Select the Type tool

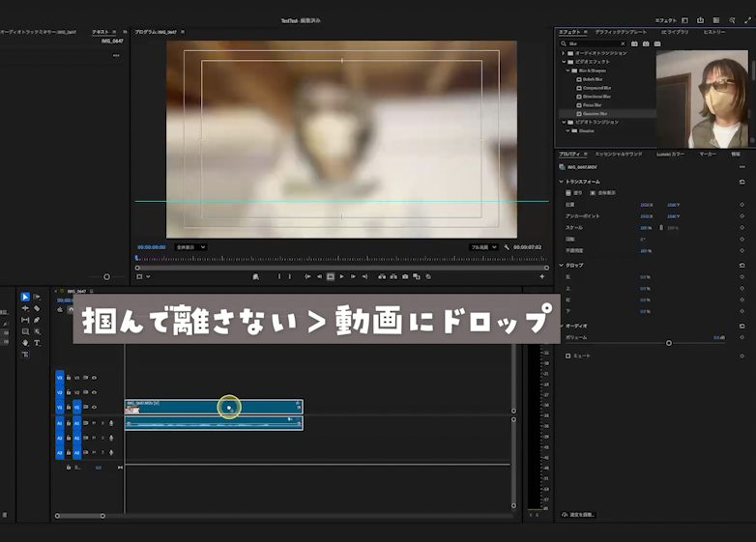37,343
